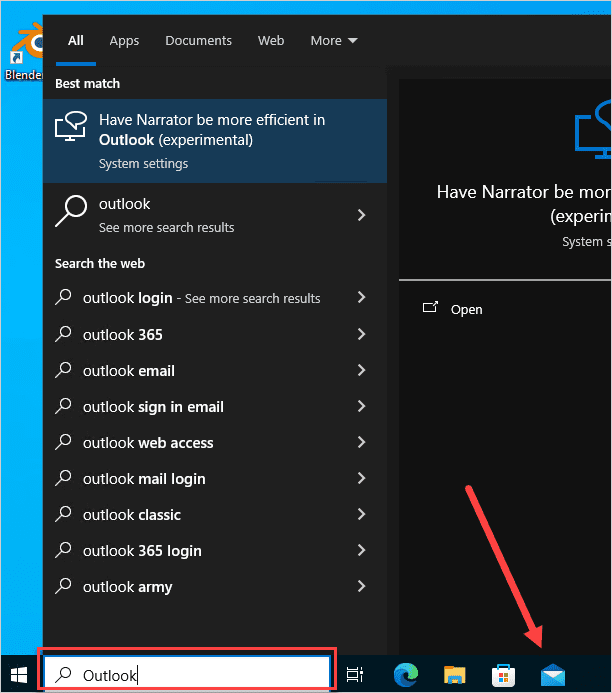Select 'outlook web access' web suggestion
This screenshot has height=693, width=612.
coord(215,442)
